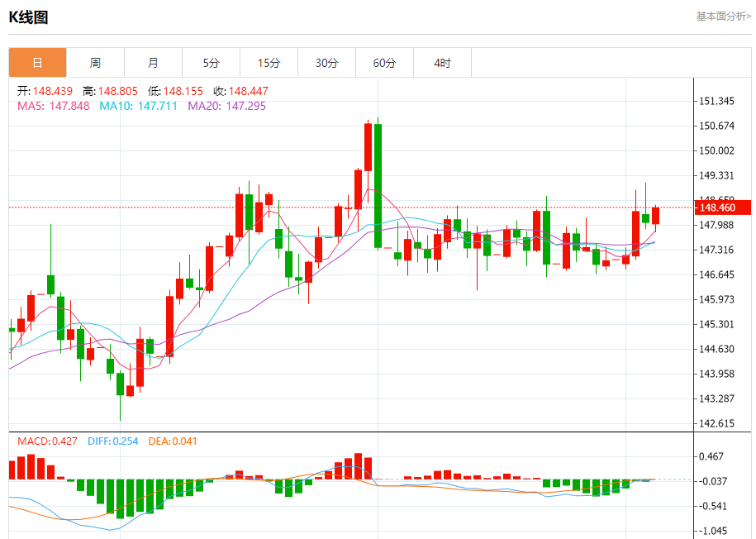Screen dimensions: 756x539
Task: Click the K线图 chart title
Action: click(28, 17)
